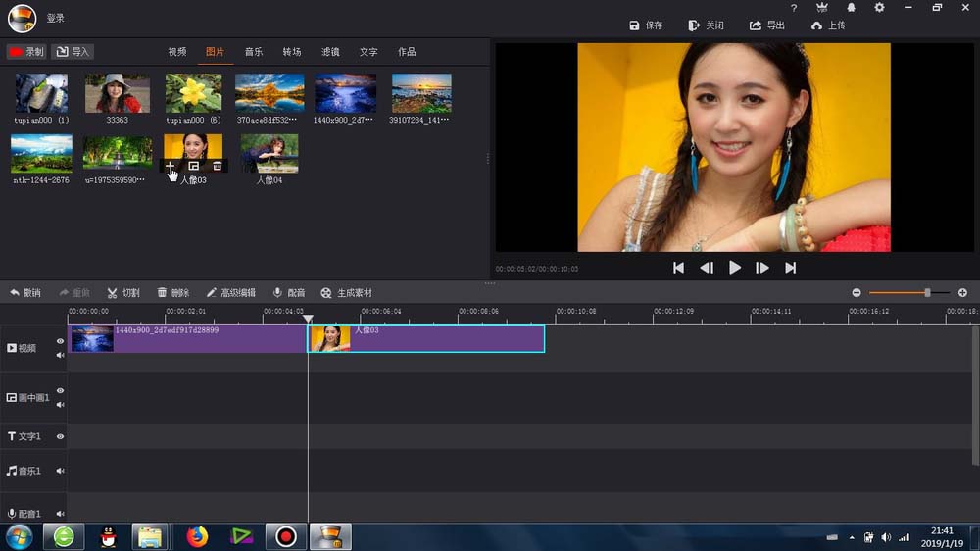
Task: Zoom in the timeline with plus icon
Action: 962,293
